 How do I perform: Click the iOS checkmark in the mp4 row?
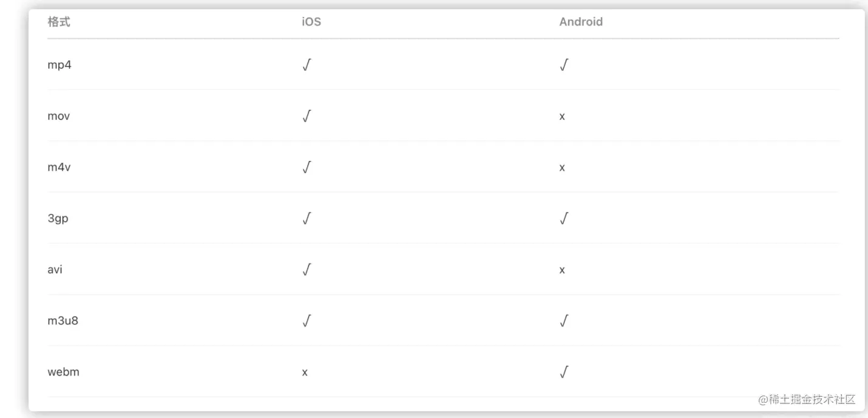[307, 65]
